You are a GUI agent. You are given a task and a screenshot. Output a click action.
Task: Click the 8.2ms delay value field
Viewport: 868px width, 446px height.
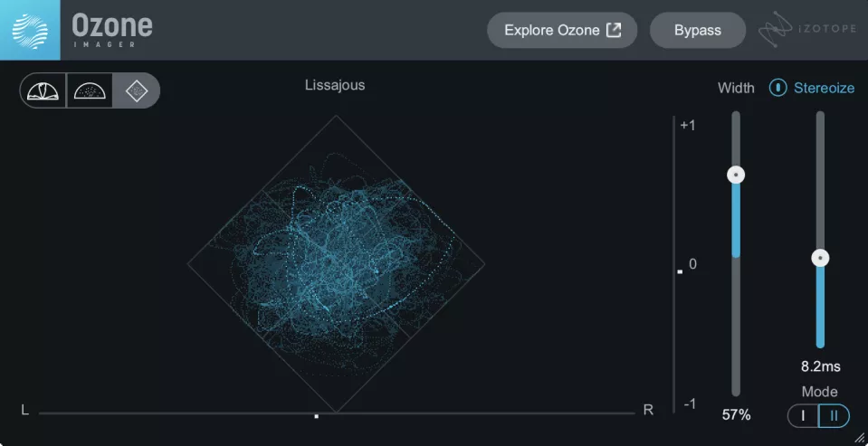(x=820, y=366)
